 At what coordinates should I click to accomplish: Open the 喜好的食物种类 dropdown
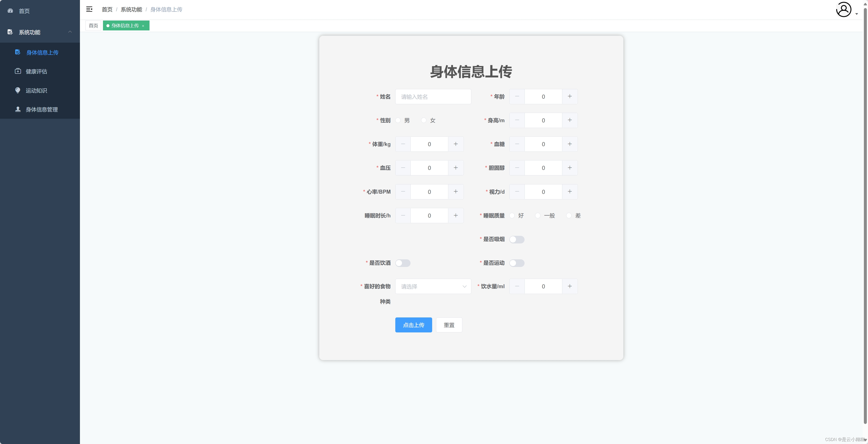tap(433, 286)
